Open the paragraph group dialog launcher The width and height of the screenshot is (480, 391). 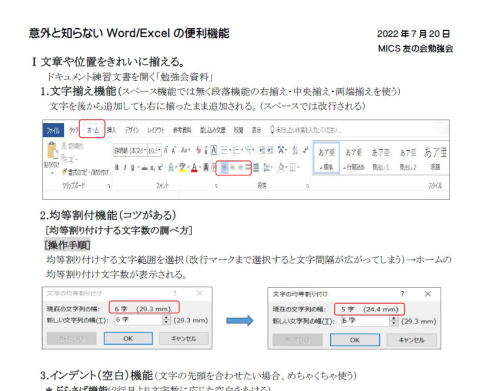coord(307,186)
